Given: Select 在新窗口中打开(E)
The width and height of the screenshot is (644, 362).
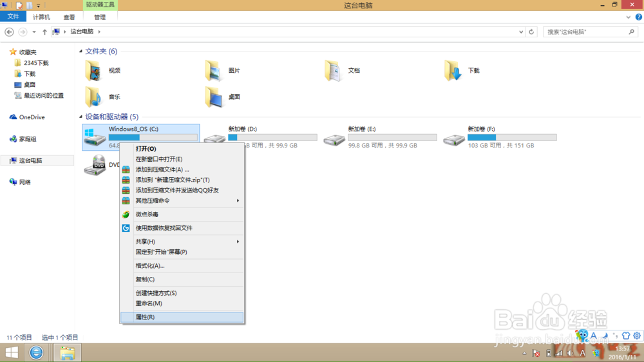Looking at the screenshot, I should click(x=182, y=159).
